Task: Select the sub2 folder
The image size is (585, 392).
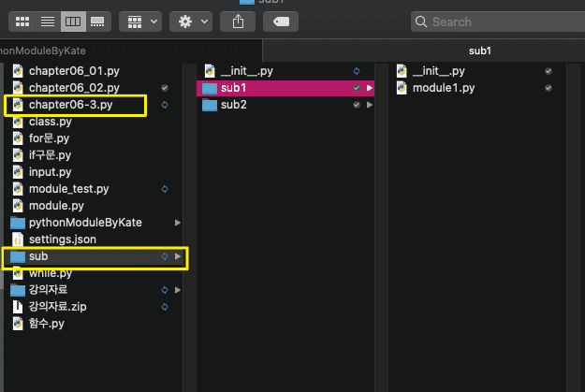Action: tap(234, 105)
